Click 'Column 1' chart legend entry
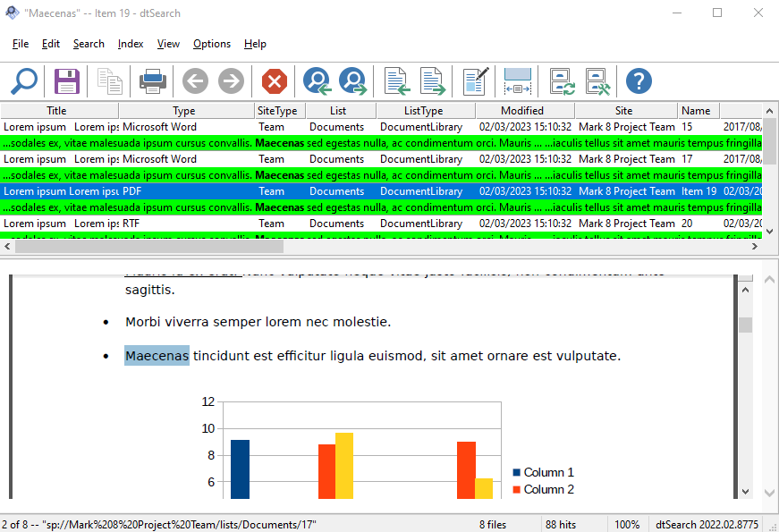 tap(544, 472)
